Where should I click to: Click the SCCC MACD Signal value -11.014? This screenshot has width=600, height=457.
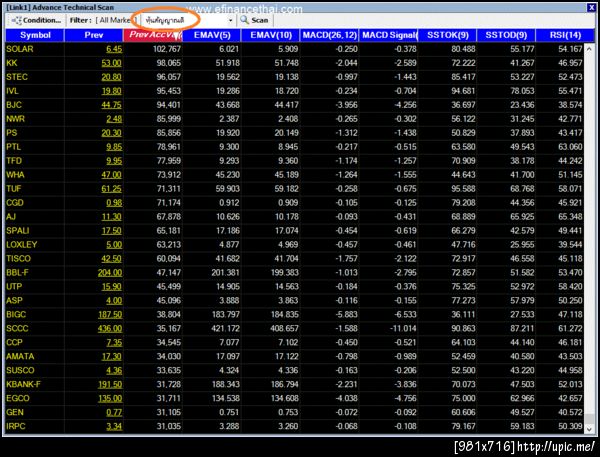(x=404, y=328)
